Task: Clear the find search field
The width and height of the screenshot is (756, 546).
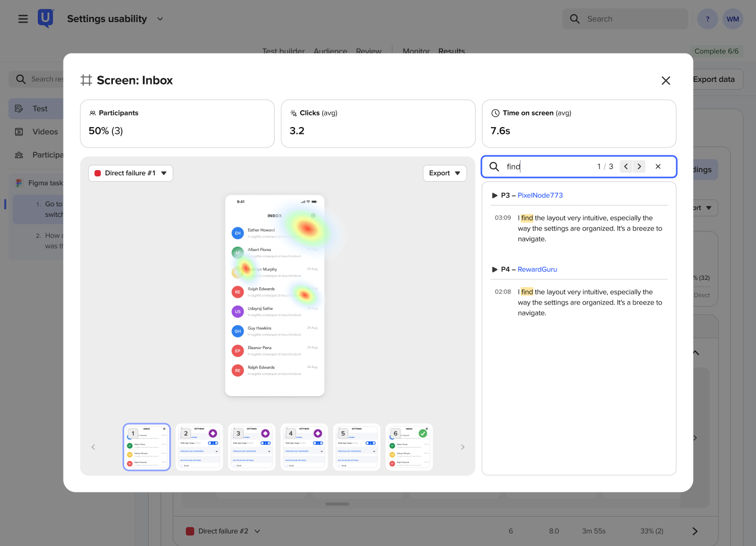Action: tap(658, 166)
